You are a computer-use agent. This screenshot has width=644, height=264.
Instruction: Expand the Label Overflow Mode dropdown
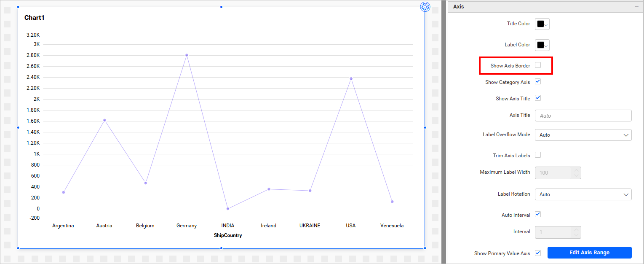(x=583, y=135)
